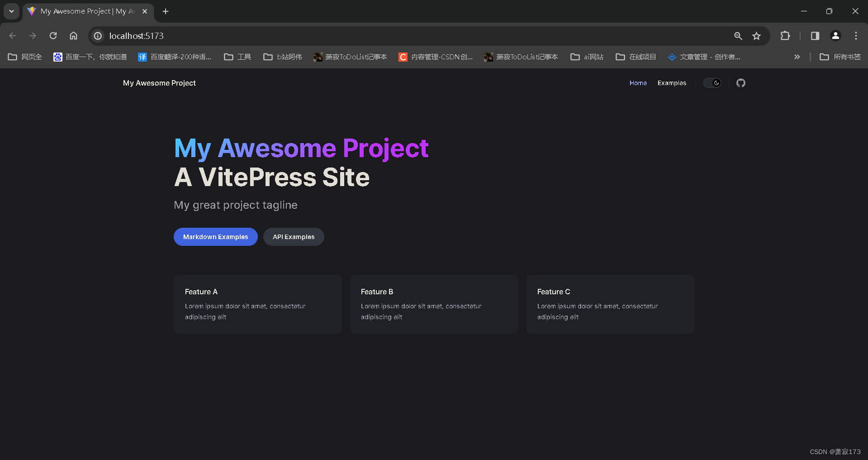Open the b站阿伟 bookmarks folder
868x460 pixels.
point(283,57)
